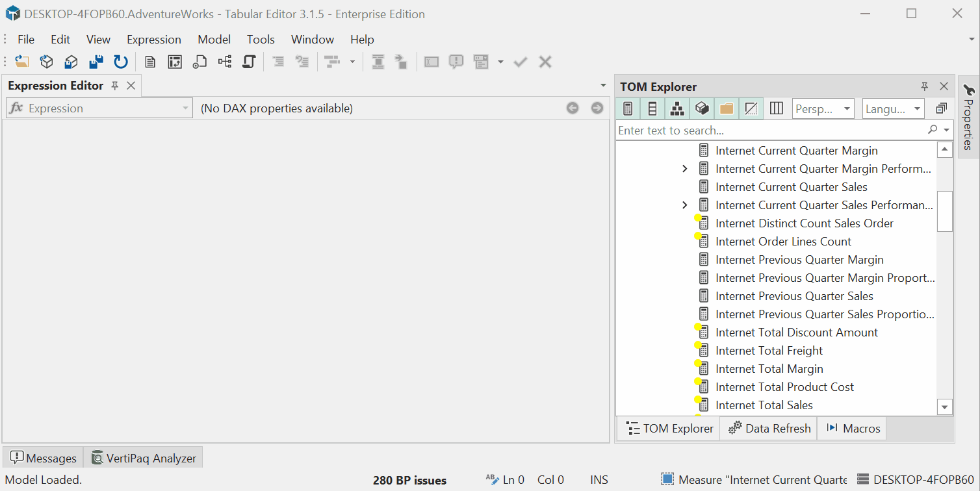
Task: Toggle hierarchies display in TOM Explorer
Action: point(677,108)
